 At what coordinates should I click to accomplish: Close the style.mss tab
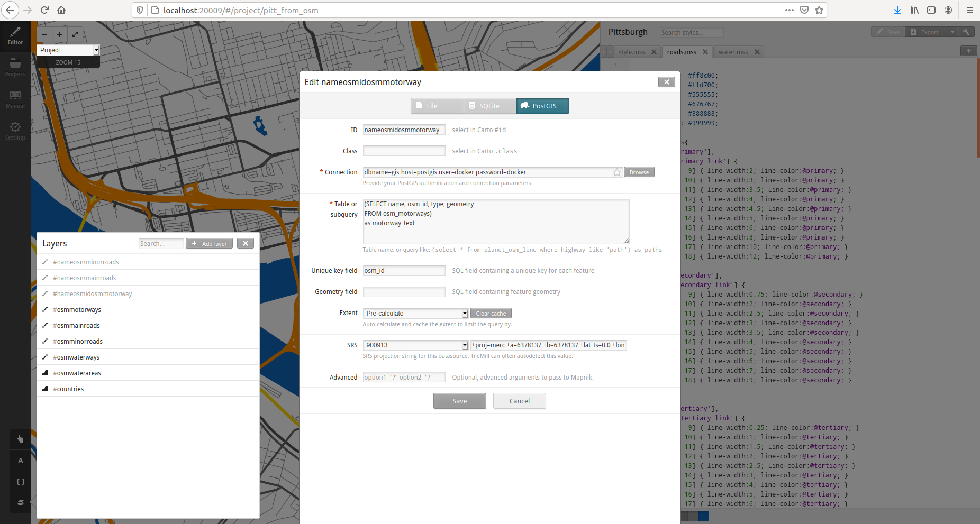[654, 52]
